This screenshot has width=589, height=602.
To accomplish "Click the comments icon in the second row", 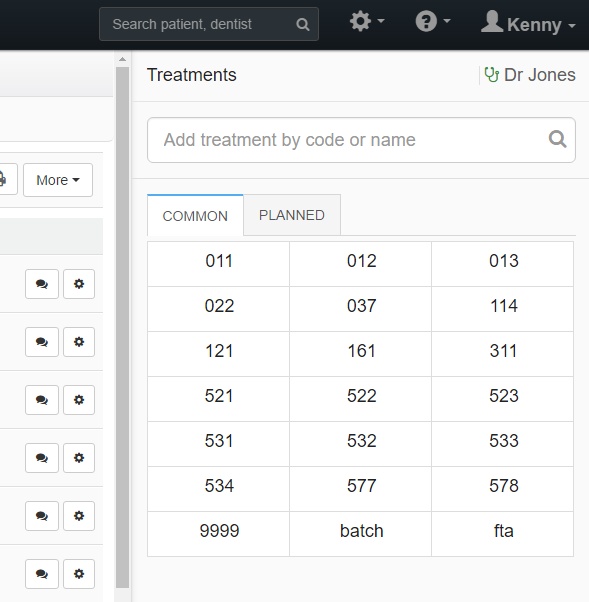I will tap(42, 342).
